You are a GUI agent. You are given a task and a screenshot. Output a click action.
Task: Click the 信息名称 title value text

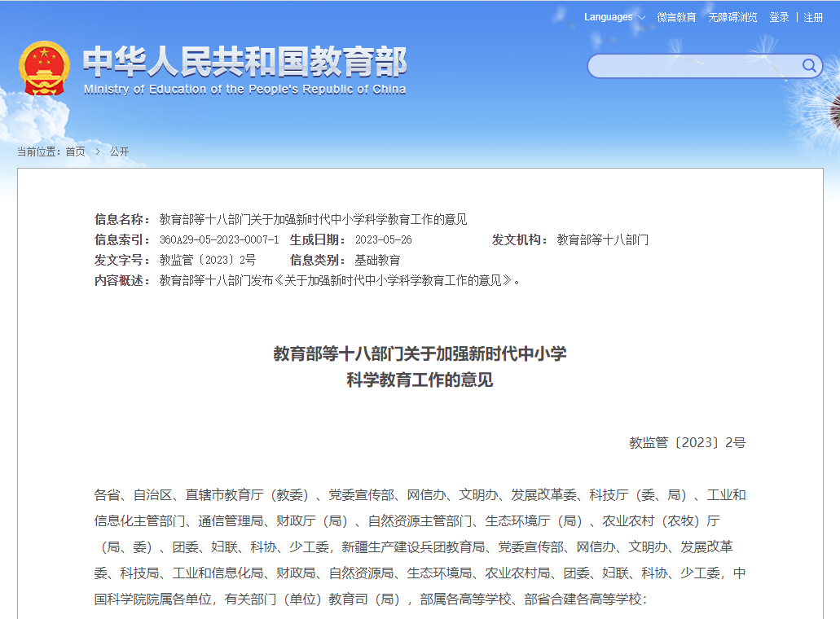[x=314, y=219]
